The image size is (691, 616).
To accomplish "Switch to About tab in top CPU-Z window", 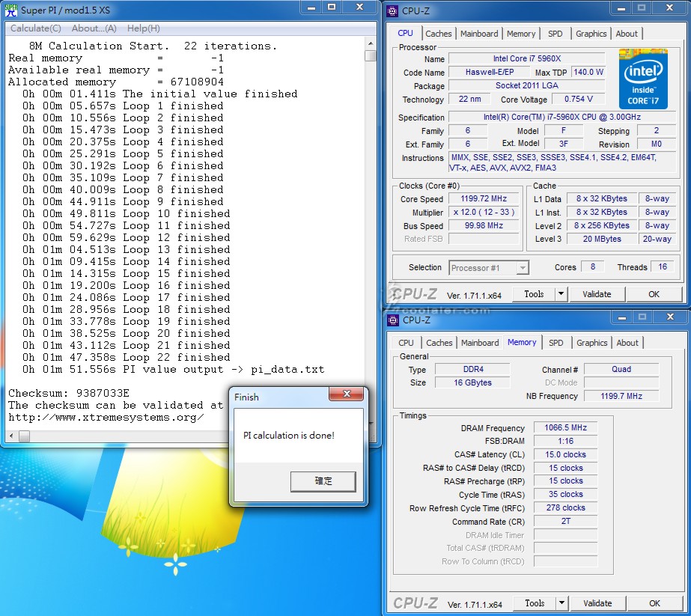I will coord(627,34).
